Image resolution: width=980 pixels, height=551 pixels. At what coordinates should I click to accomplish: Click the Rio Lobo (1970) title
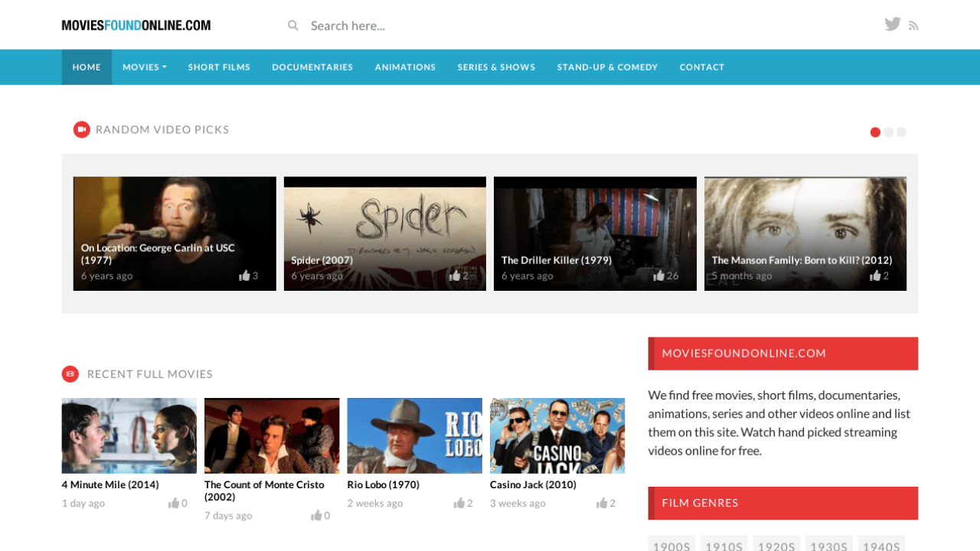point(384,484)
